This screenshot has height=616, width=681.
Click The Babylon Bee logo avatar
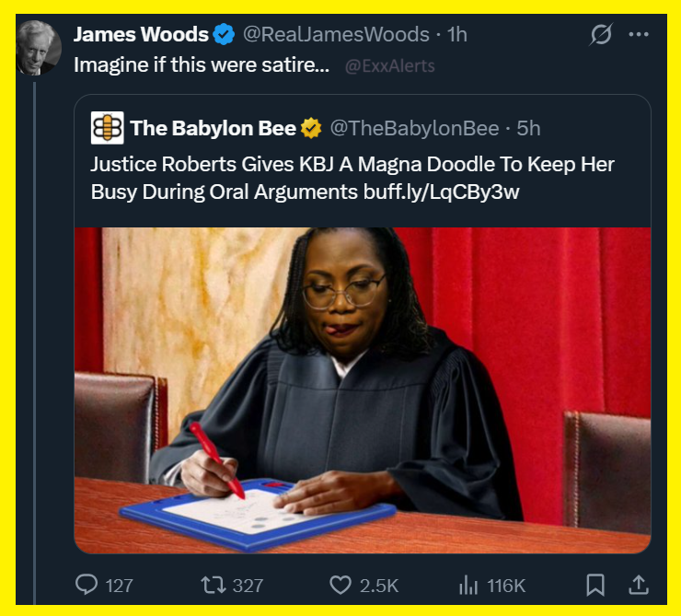(108, 128)
